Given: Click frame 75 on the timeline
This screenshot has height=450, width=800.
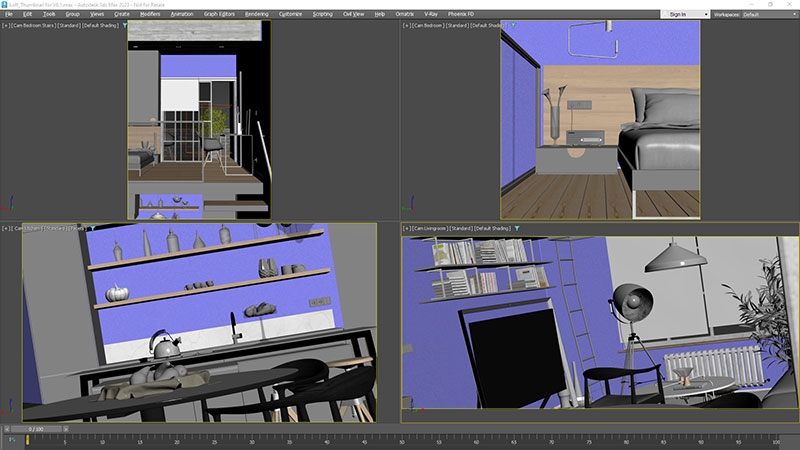Looking at the screenshot, I should [x=589, y=442].
